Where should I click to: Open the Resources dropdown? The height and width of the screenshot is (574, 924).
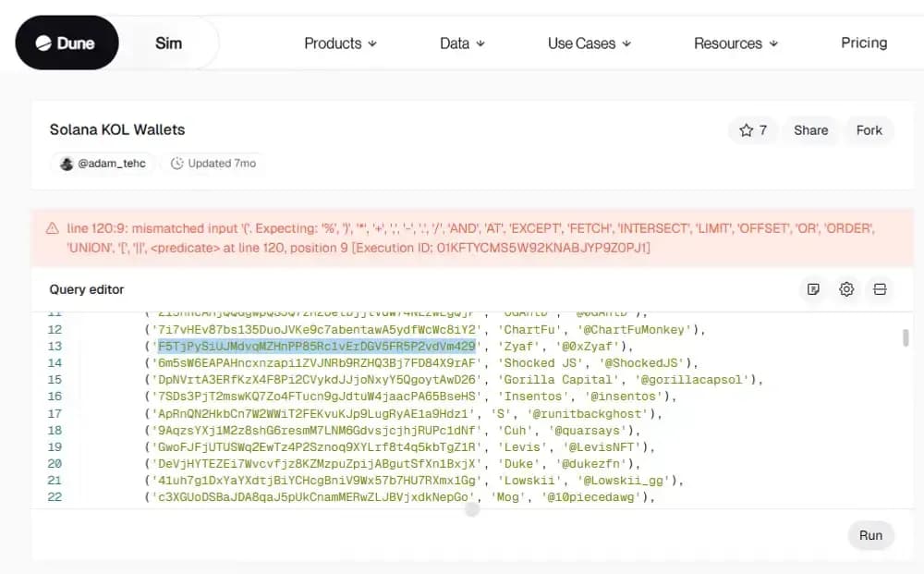tap(735, 43)
